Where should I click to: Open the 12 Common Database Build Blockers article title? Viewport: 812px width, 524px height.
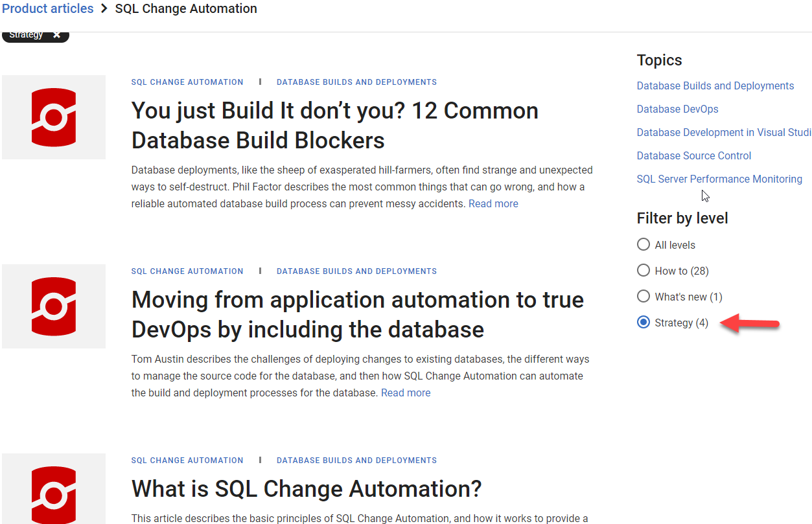[x=334, y=126]
